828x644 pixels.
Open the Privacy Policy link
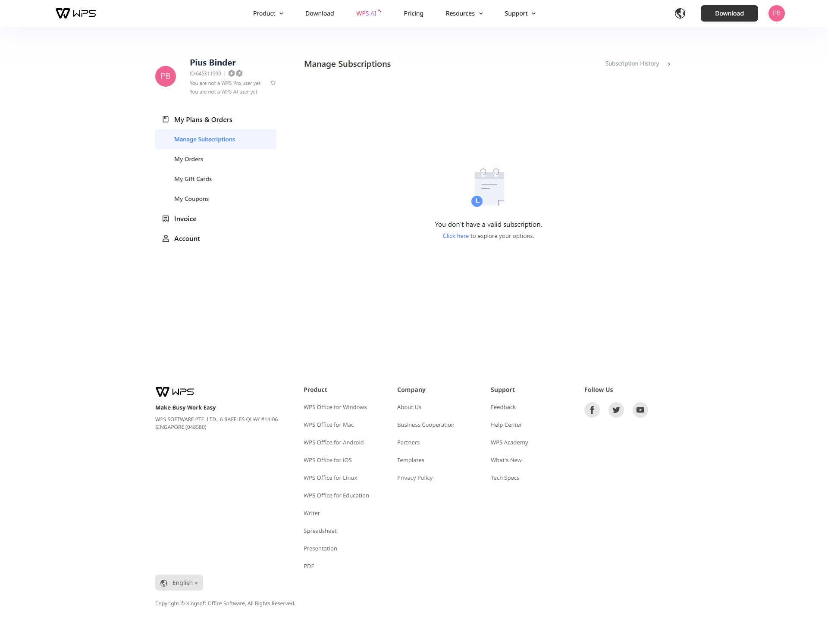pos(415,478)
